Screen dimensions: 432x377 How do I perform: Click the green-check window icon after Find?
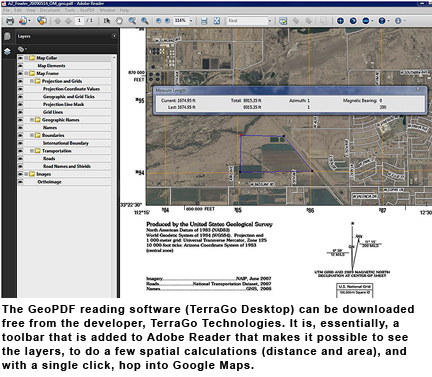283,21
